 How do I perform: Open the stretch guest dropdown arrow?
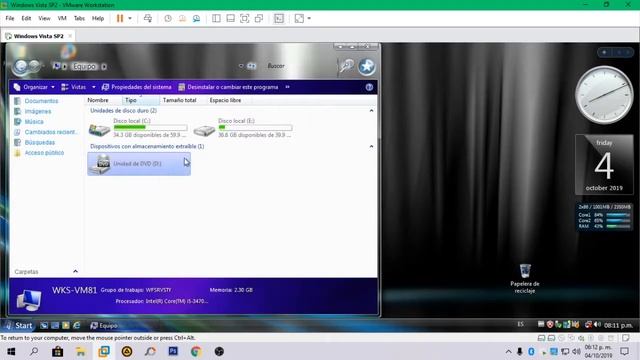309,18
